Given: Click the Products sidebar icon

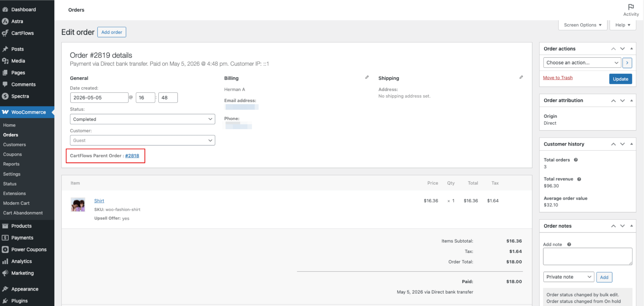Looking at the screenshot, I should pyautogui.click(x=5, y=226).
